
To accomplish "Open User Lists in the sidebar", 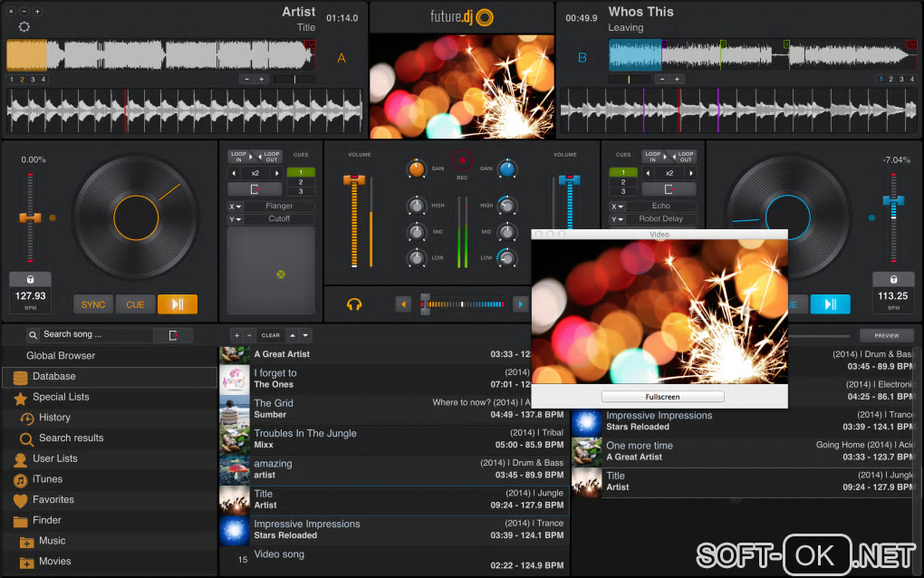I will (54, 459).
